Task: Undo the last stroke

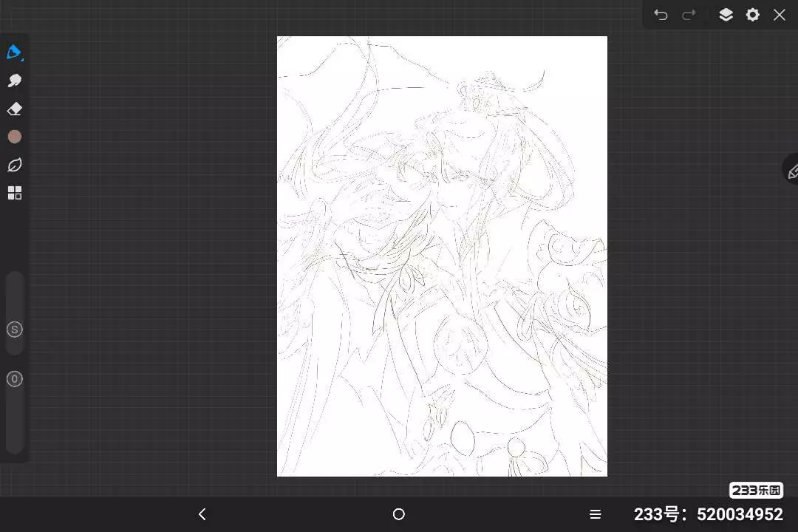Action: pos(661,15)
